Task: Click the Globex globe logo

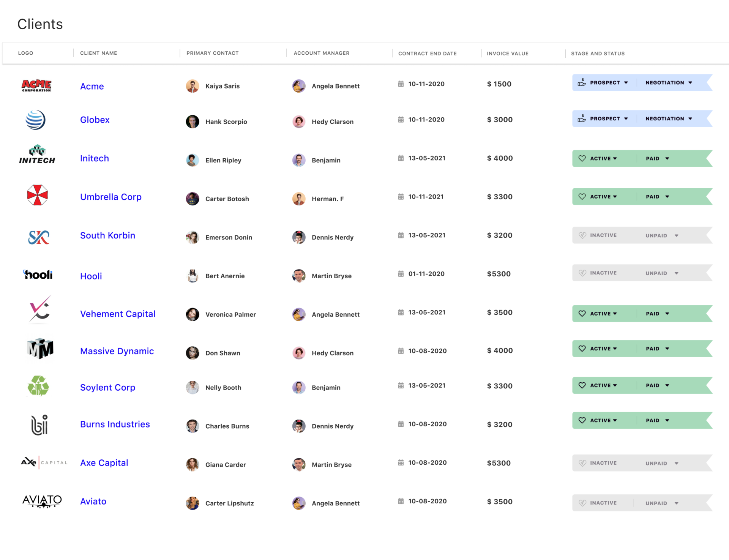Action: click(x=36, y=120)
